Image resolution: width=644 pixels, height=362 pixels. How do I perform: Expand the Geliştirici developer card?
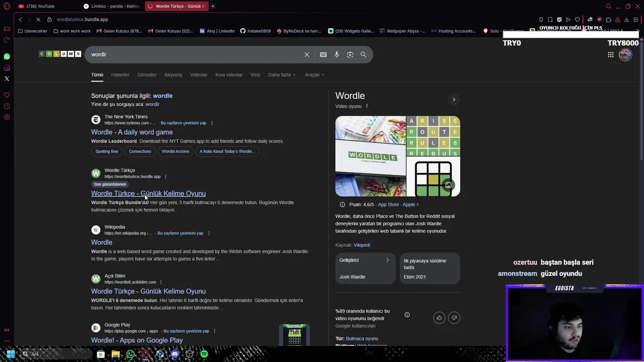pos(365,268)
